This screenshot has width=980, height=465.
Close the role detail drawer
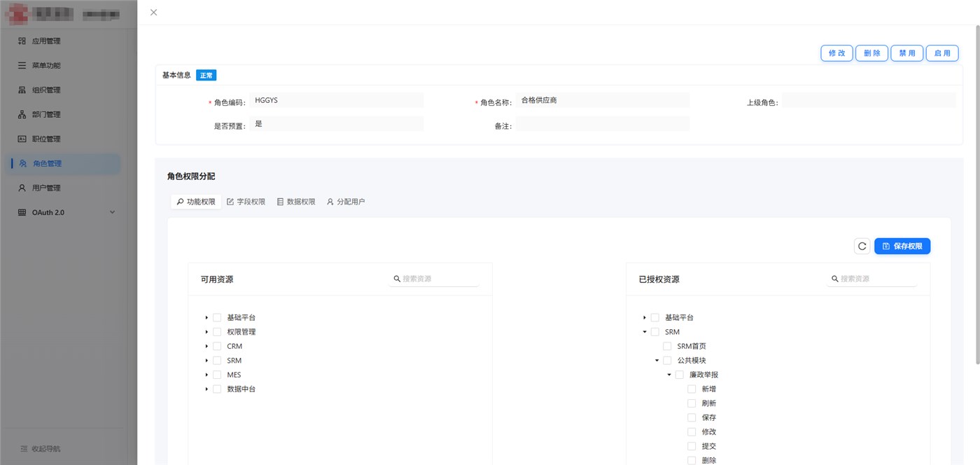coord(154,13)
